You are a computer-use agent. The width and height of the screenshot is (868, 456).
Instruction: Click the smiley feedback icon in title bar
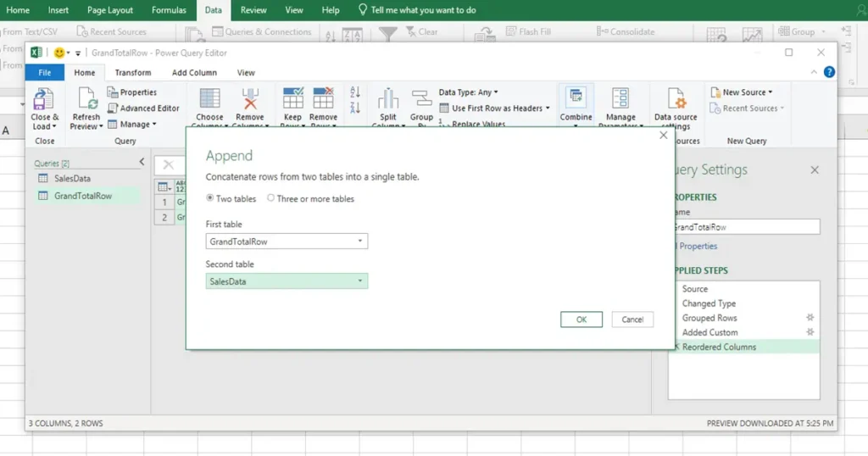(x=59, y=53)
